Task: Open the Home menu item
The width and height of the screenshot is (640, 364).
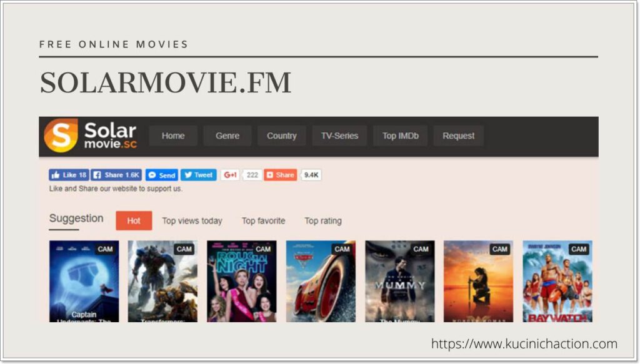Action: [x=173, y=135]
